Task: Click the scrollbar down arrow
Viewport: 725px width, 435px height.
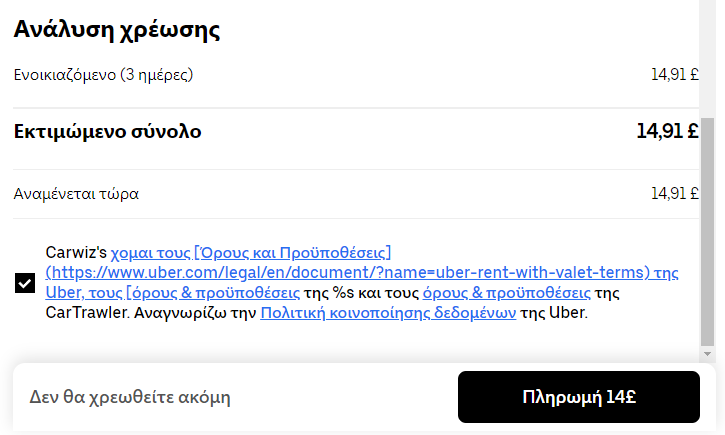Action: click(707, 354)
